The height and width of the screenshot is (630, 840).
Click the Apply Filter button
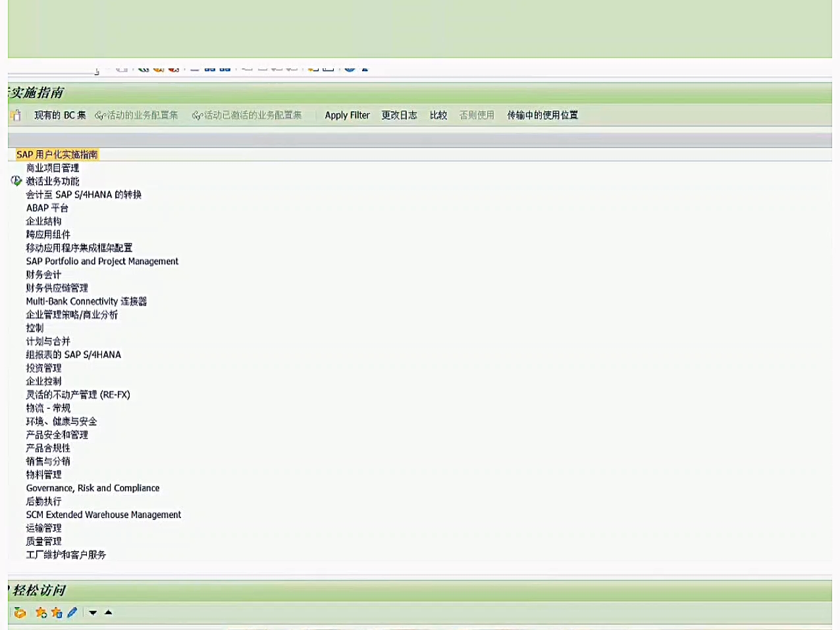click(x=348, y=115)
